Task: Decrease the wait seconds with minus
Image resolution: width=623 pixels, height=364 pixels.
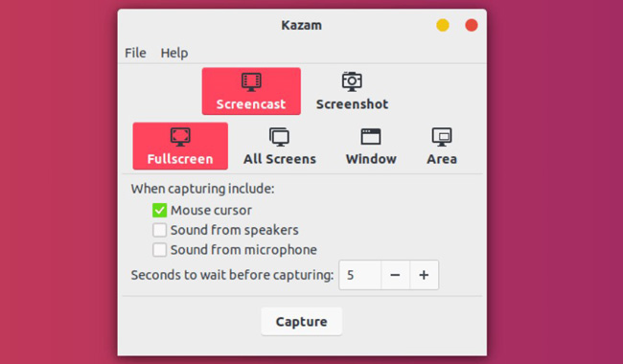Action: click(x=395, y=275)
